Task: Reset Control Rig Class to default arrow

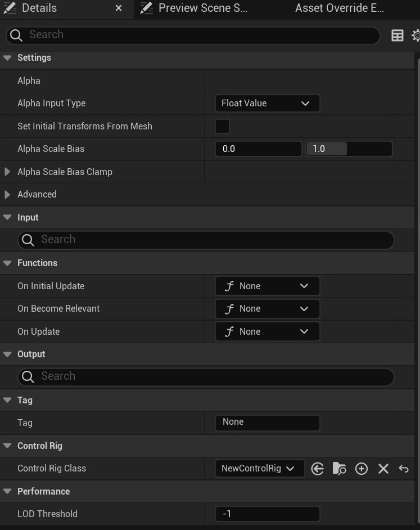Action: (404, 469)
